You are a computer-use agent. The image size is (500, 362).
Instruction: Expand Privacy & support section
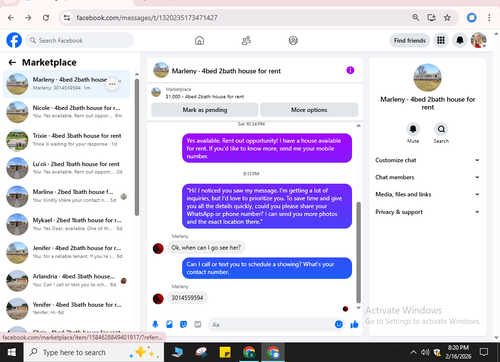[427, 212]
